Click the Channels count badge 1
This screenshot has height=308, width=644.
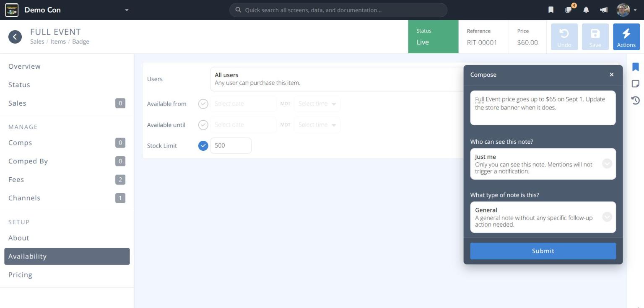[120, 198]
